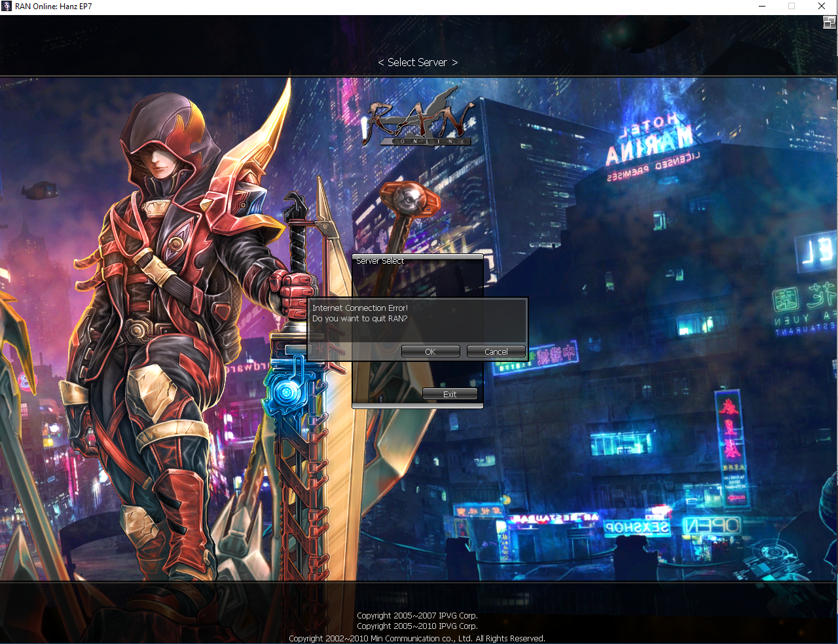Click the 2005~2010 IPVG Corp. copyright line
Screen dimensions: 838x644
click(x=418, y=626)
